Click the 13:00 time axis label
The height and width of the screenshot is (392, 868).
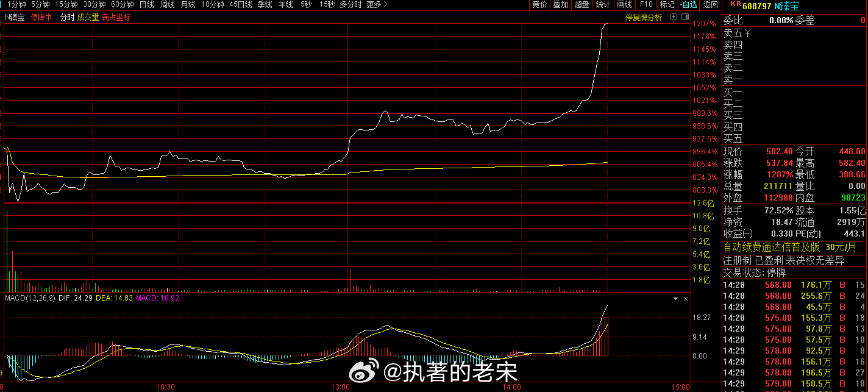click(340, 387)
